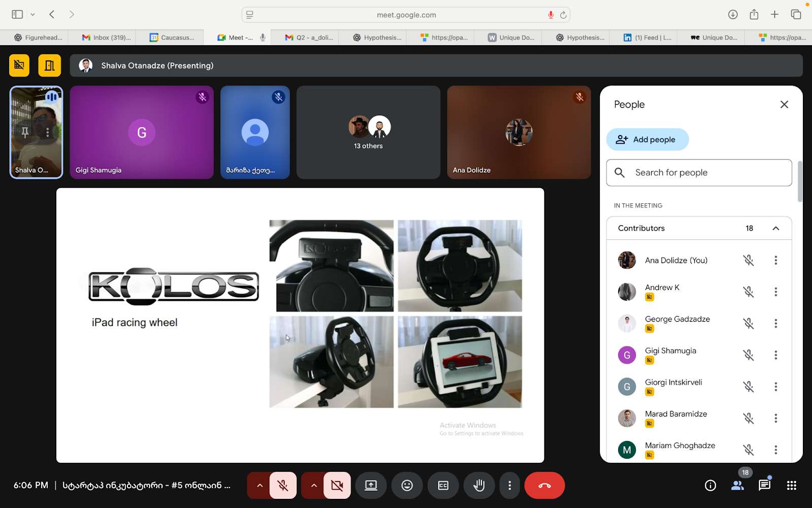
Task: Click the People panel scrollbar
Action: pyautogui.click(x=800, y=181)
